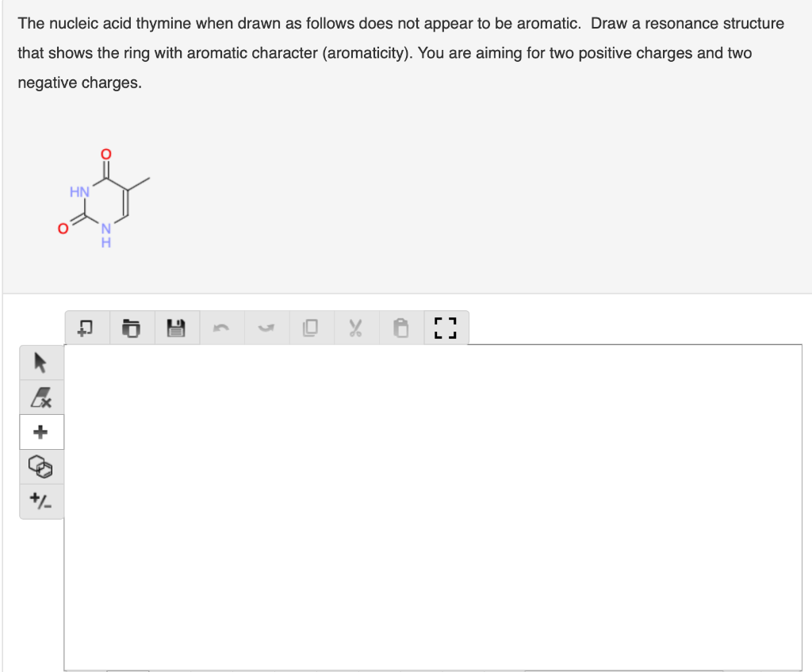Screen dimensions: 812x672
Task: Click the red carbonyl oxygen in the thymine drawing
Action: pyautogui.click(x=105, y=152)
